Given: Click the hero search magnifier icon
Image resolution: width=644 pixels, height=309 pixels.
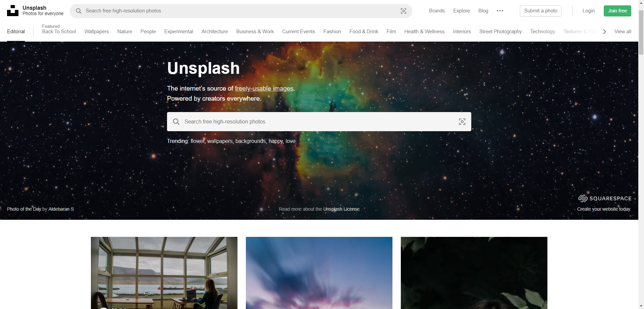Looking at the screenshot, I should point(176,121).
